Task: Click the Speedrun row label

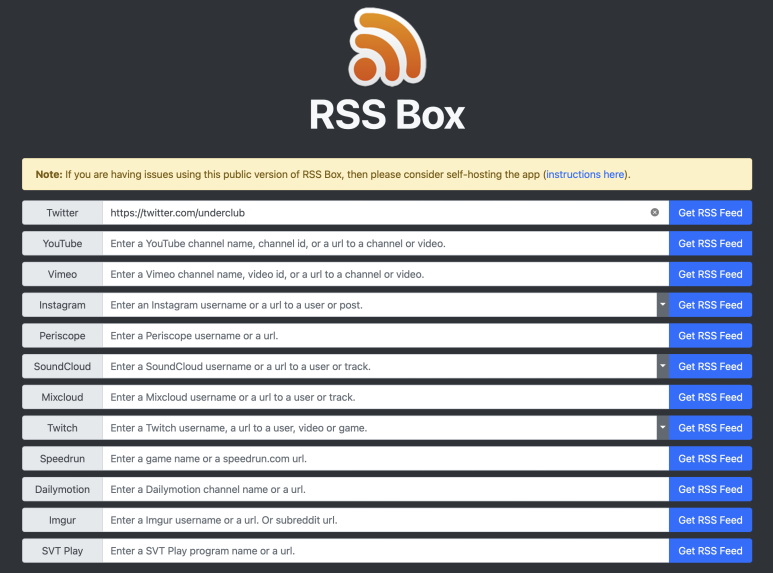Action: 62,459
